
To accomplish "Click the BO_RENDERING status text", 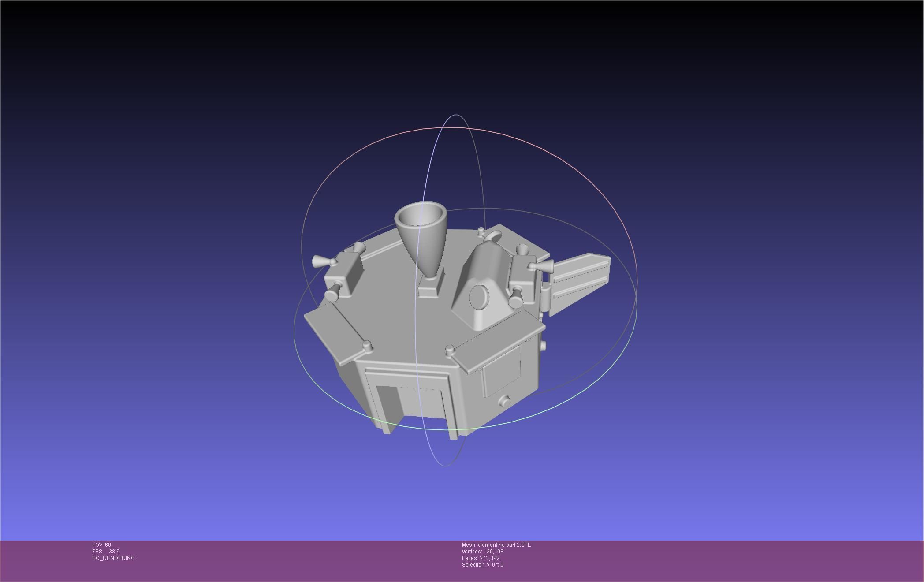I will pos(113,558).
